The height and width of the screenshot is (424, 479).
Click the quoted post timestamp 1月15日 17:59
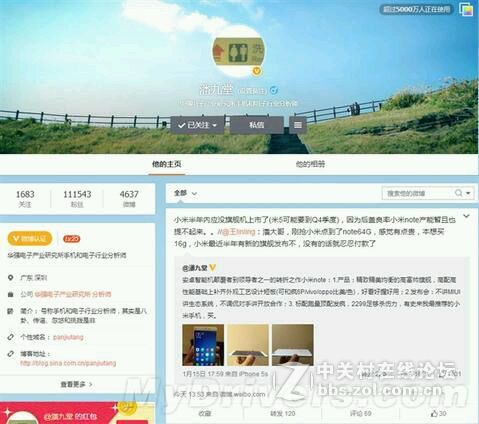203,374
